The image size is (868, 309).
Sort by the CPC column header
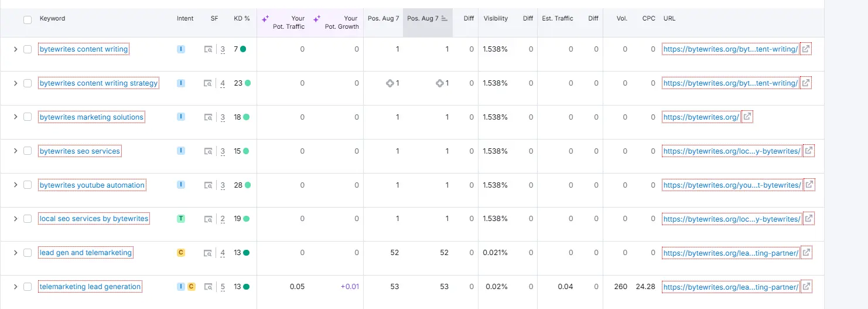(x=649, y=19)
